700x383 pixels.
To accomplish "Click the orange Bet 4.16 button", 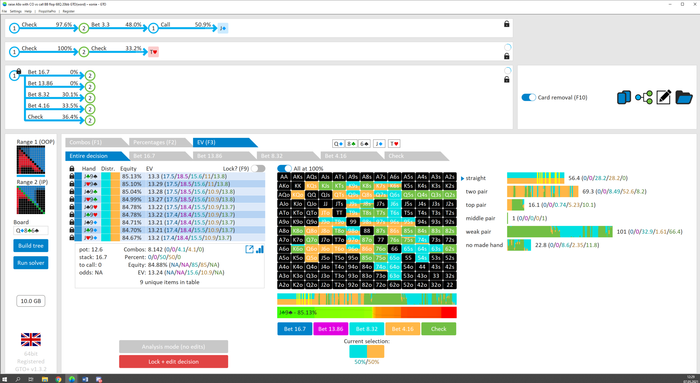I will pos(402,329).
